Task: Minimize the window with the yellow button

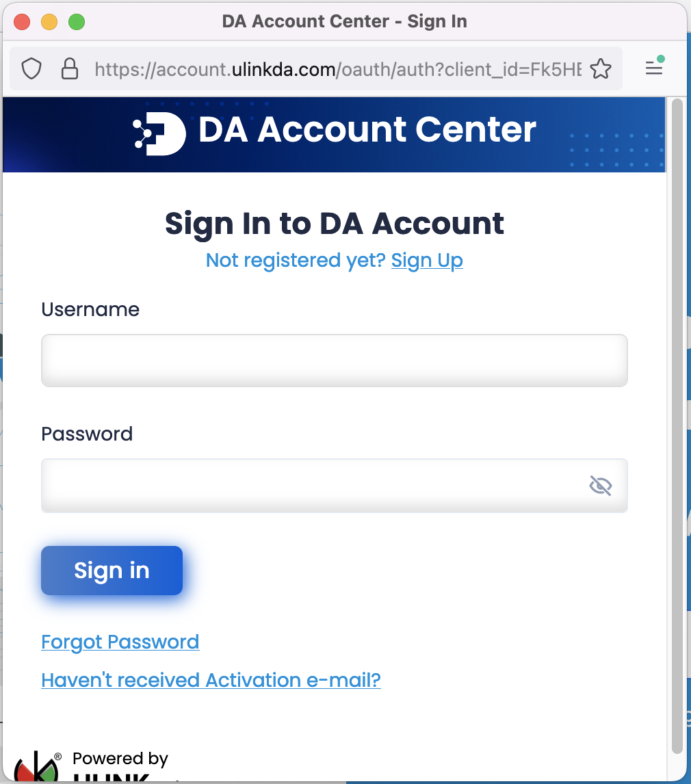Action: click(x=49, y=21)
